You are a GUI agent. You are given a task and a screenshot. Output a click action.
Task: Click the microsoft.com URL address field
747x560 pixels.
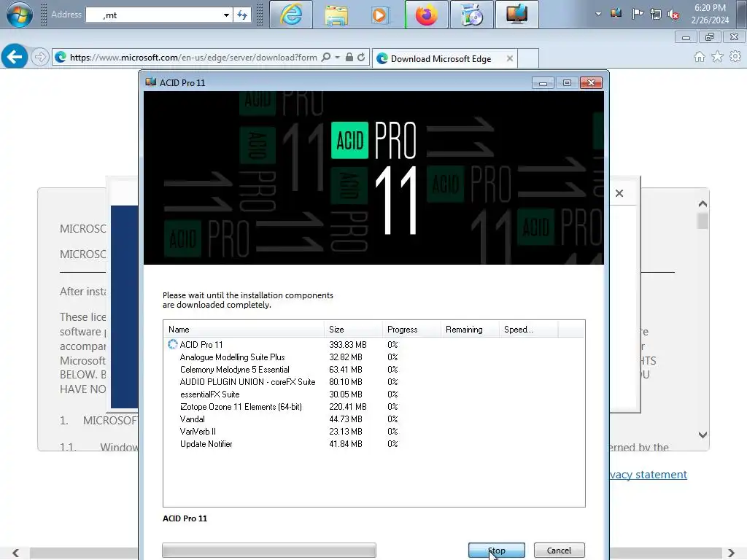click(193, 57)
